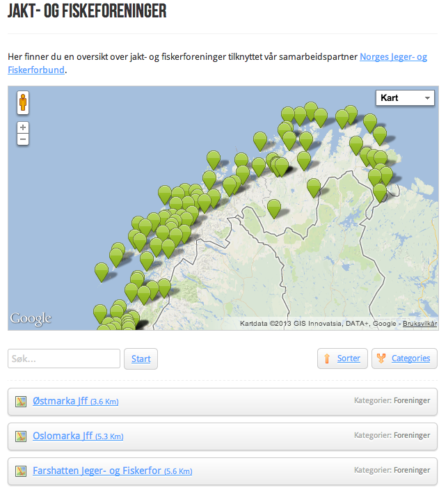Image resolution: width=448 pixels, height=488 pixels.
Task: Click the westernmost offshore green marker
Action: 102,271
